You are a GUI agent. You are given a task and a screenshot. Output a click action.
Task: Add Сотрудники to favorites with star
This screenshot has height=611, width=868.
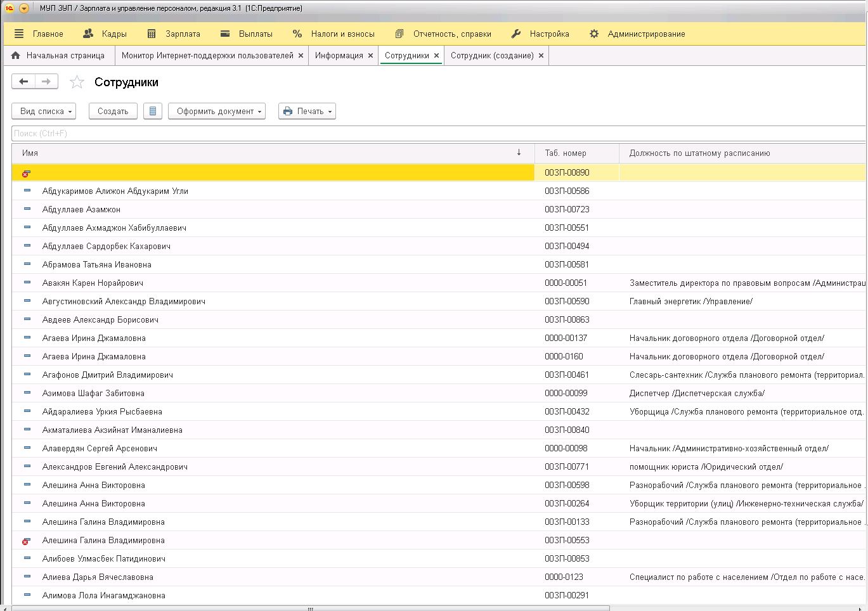tap(77, 82)
